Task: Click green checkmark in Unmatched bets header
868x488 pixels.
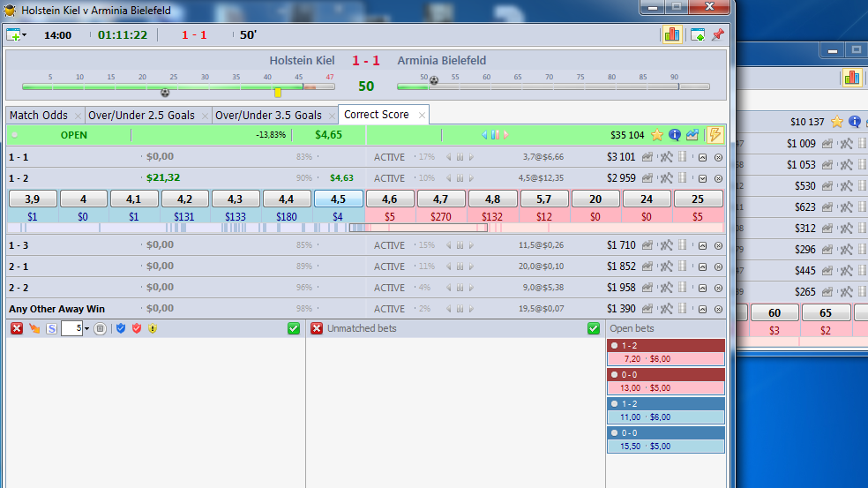Action: [594, 328]
